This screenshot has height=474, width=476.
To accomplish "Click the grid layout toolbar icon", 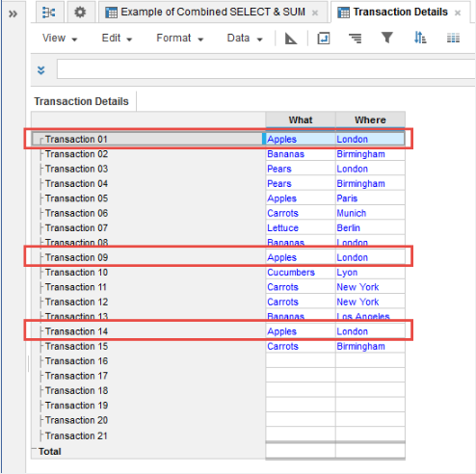I will click(x=453, y=39).
